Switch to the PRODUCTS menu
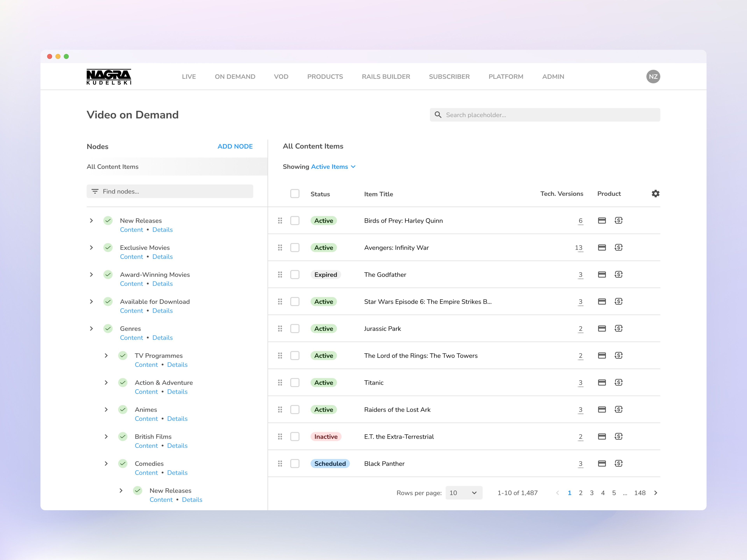The image size is (747, 560). [x=325, y=77]
